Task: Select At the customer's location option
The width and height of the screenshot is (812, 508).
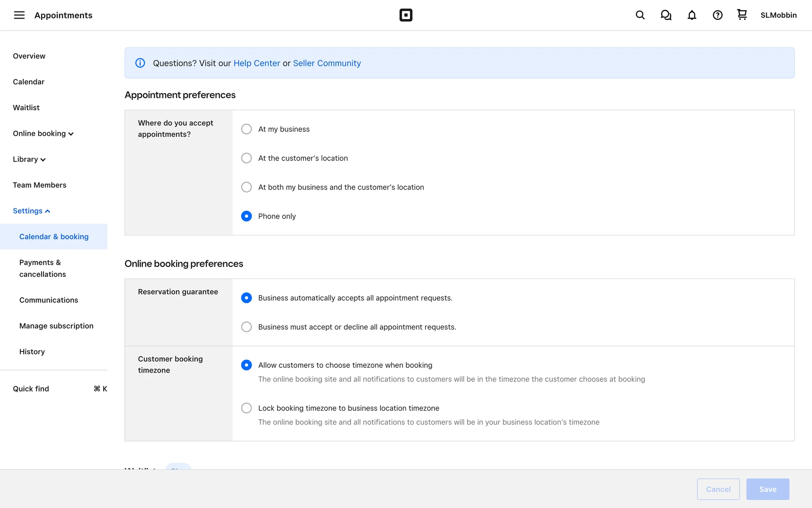Action: [x=246, y=158]
